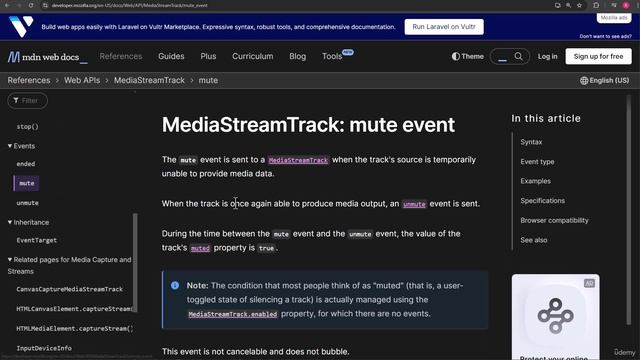
Task: Go to MediaStreamTrack in the breadcrumb
Action: click(149, 80)
